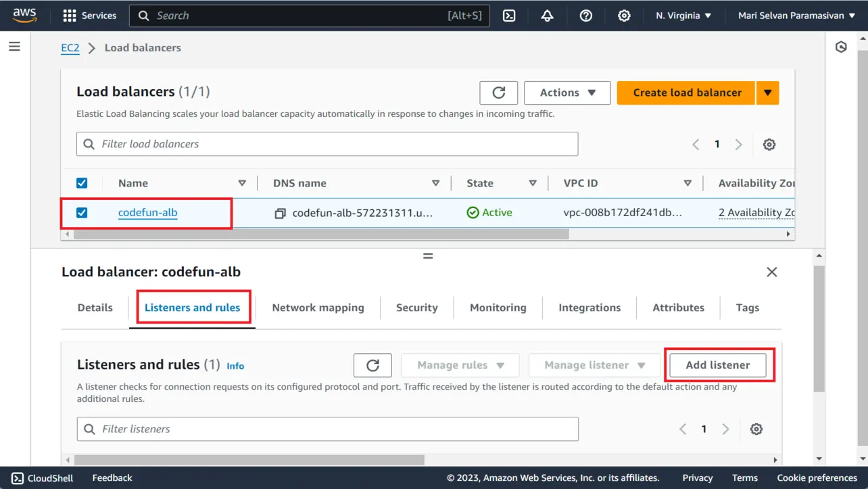
Task: Click the EC2 breadcrumb link
Action: (x=70, y=48)
